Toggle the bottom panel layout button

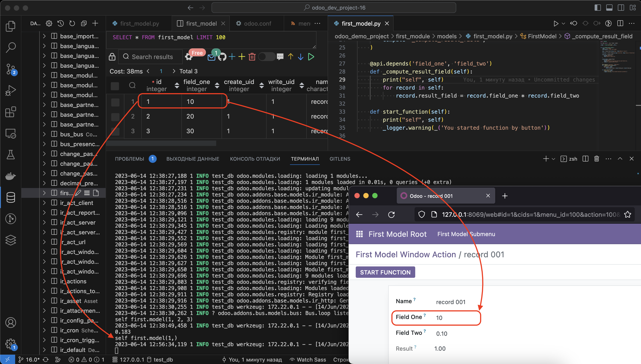click(609, 8)
